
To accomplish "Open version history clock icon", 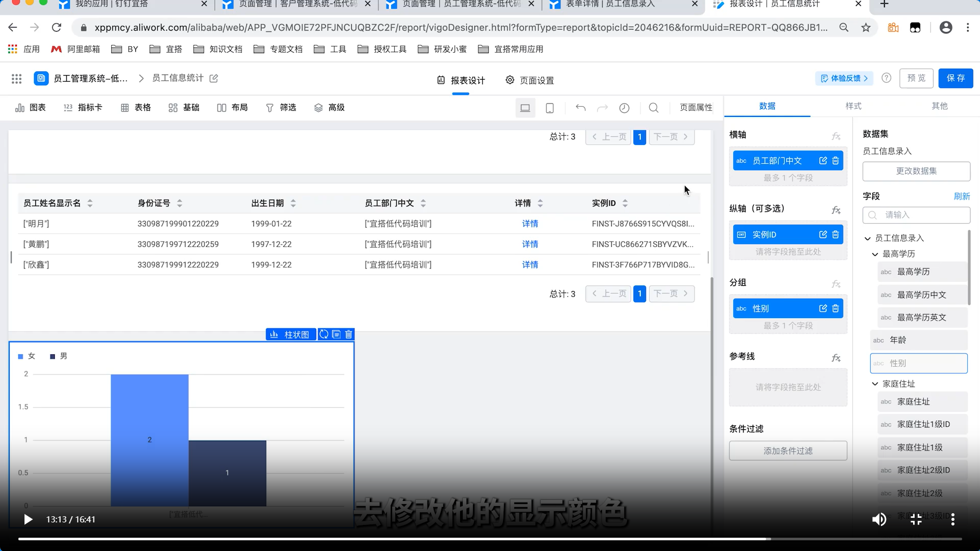I will (x=624, y=108).
